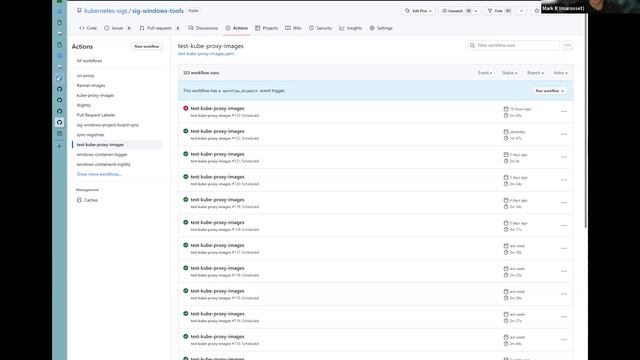Switch to the Security tab
This screenshot has height=360, width=640.
click(320, 28)
